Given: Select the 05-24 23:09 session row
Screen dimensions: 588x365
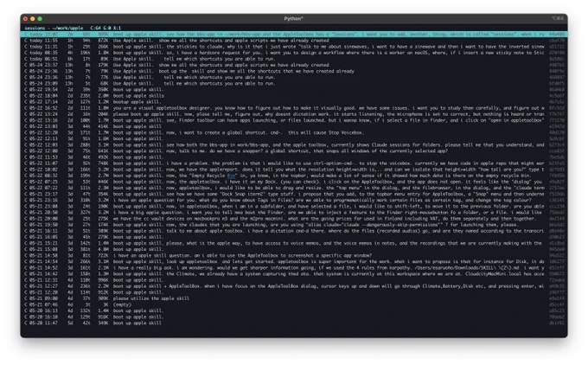Looking at the screenshot, I should tap(294, 83).
